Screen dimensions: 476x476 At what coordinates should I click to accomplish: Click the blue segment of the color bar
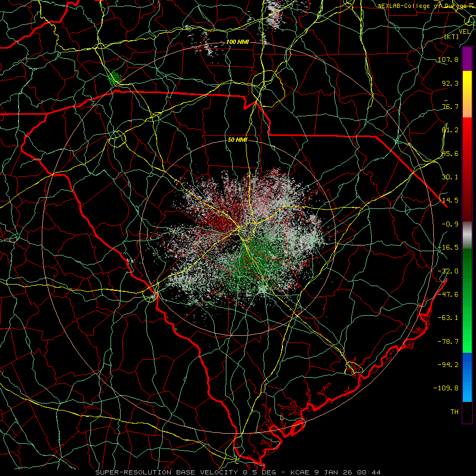point(467,377)
